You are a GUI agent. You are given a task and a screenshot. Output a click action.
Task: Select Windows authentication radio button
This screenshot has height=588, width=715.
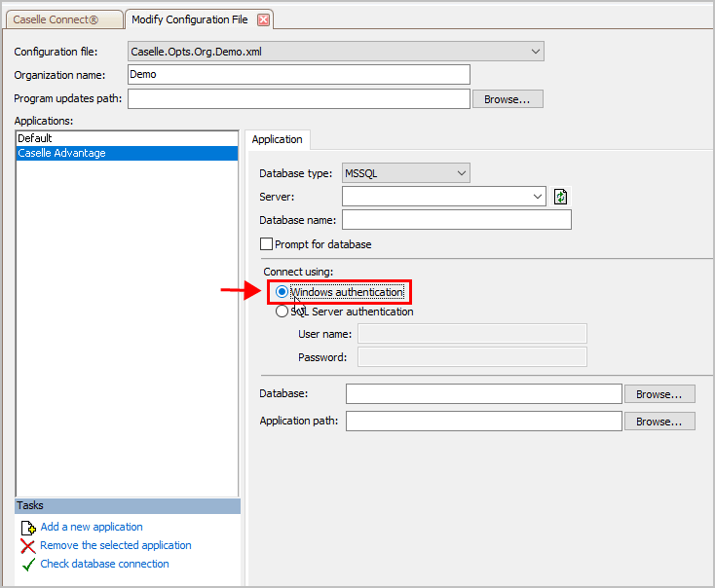[x=282, y=292]
